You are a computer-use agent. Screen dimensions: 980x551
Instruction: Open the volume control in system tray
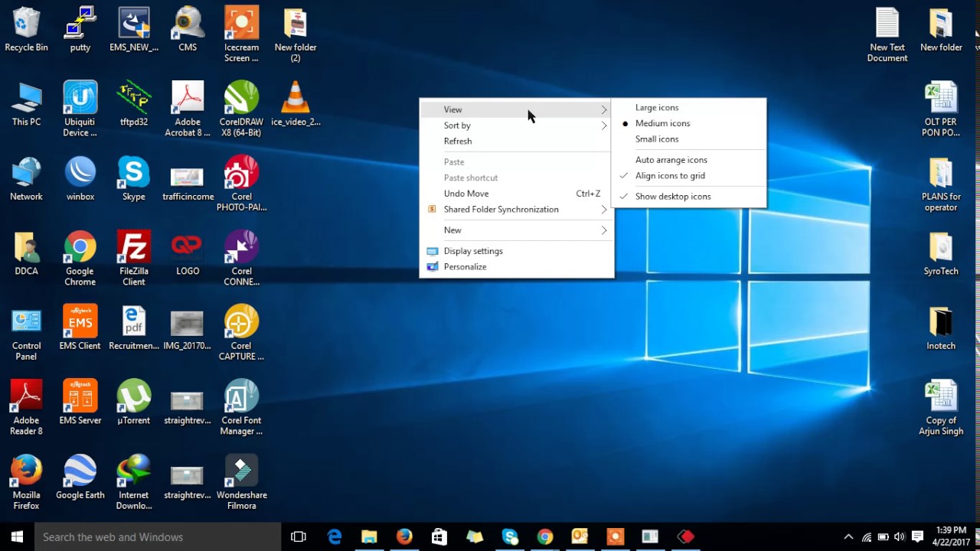pyautogui.click(x=900, y=537)
